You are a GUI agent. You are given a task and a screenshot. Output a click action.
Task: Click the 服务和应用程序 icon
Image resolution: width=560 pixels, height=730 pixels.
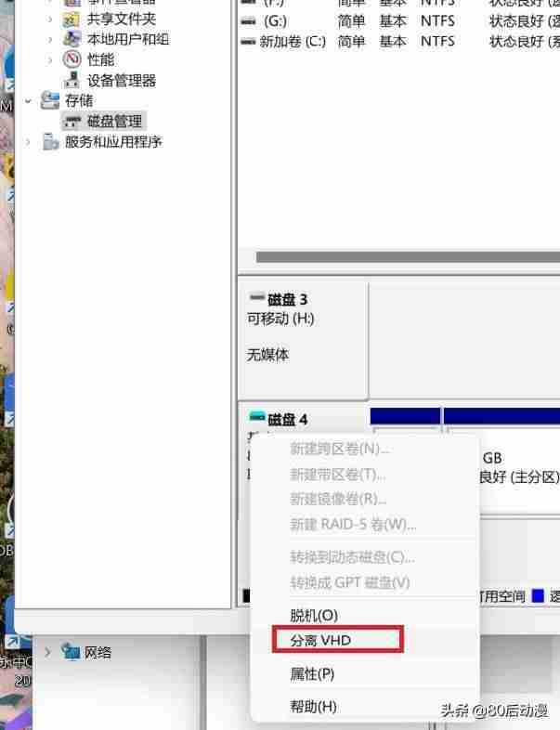point(50,141)
